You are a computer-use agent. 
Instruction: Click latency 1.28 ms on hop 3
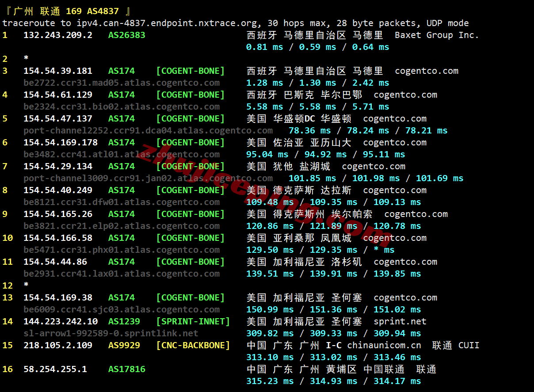point(264,83)
